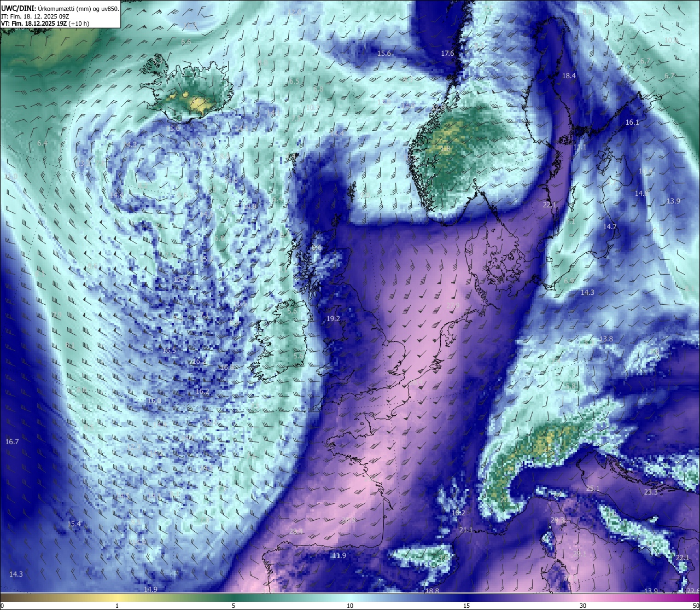The width and height of the screenshot is (700, 610).
Task: Click the 6.4 value at left
Action: 42,143
